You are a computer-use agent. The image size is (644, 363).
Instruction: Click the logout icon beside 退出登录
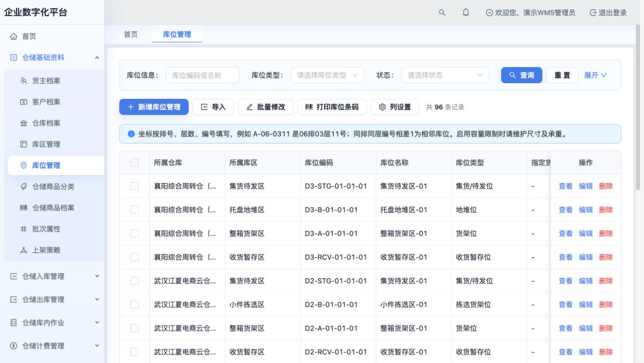[x=593, y=13]
